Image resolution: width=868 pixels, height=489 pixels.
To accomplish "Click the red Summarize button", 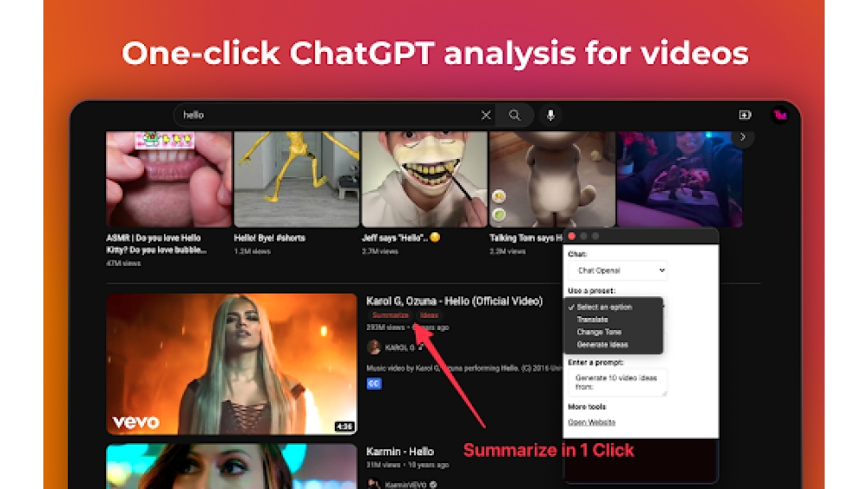I will (391, 315).
